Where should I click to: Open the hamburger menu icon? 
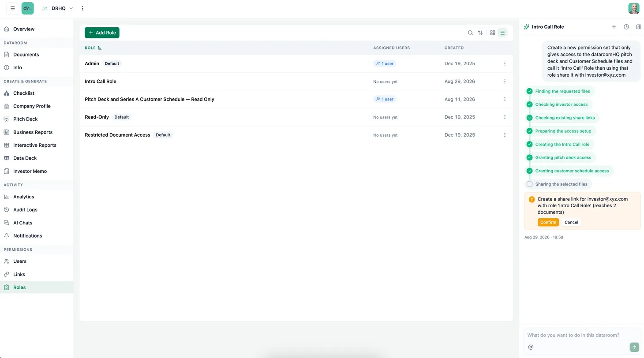click(x=12, y=8)
